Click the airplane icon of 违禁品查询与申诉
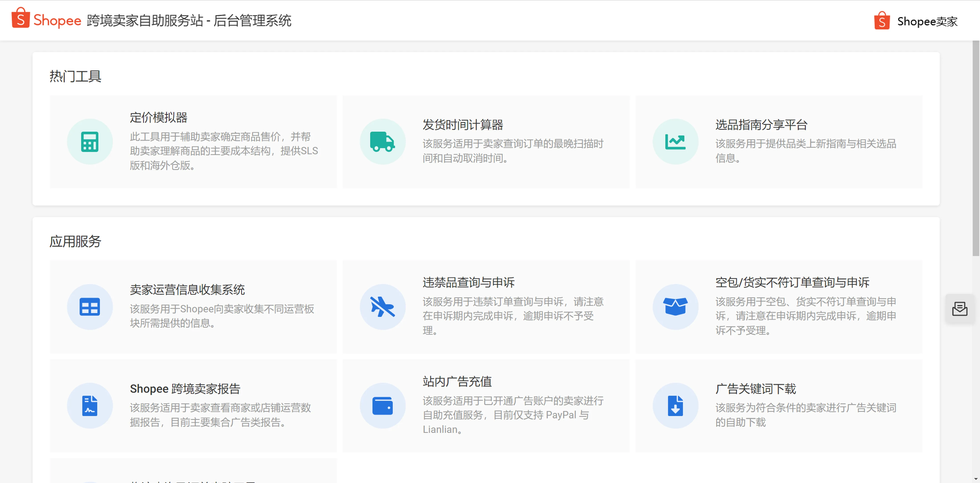Image resolution: width=980 pixels, height=483 pixels. [x=382, y=307]
